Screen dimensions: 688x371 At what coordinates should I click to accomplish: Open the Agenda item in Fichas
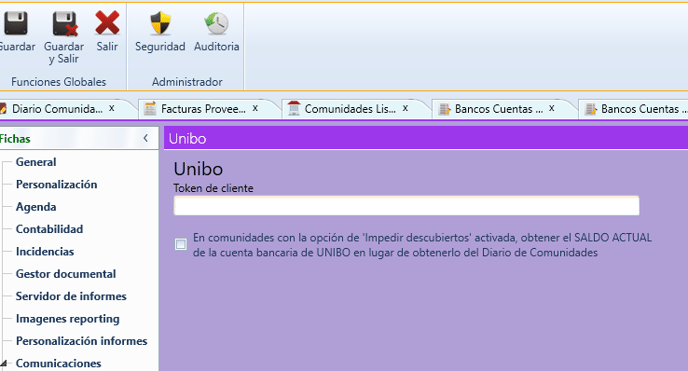pos(36,207)
